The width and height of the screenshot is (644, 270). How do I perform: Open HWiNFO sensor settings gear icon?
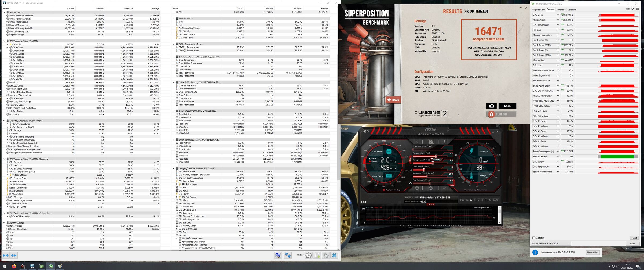(x=326, y=255)
